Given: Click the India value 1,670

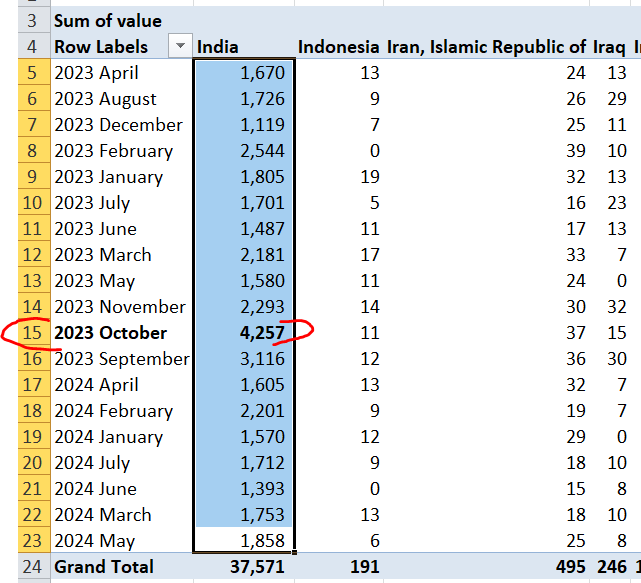Looking at the screenshot, I should pyautogui.click(x=262, y=73).
